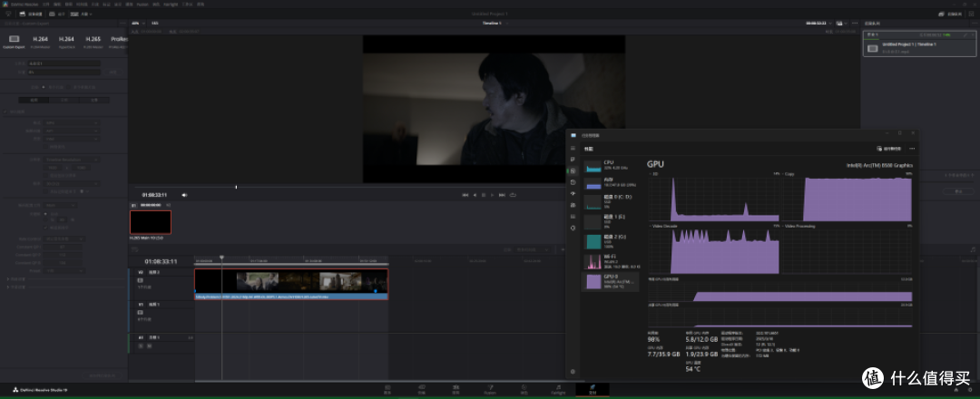
Task: Jump to first frame in viewer
Action: [x=465, y=195]
